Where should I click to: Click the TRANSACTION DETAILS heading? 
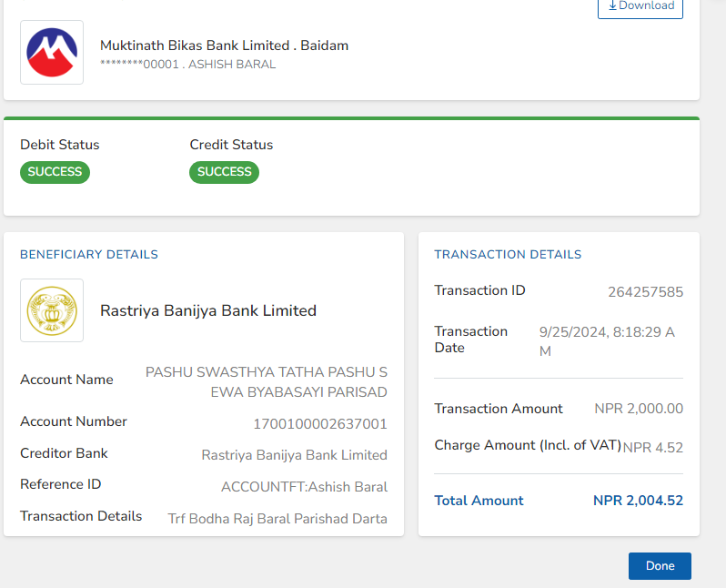click(x=508, y=254)
